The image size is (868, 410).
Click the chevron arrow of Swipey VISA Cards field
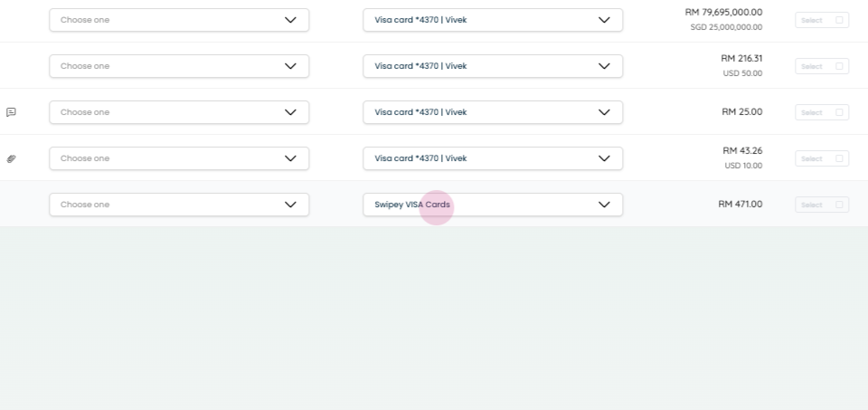click(x=604, y=205)
